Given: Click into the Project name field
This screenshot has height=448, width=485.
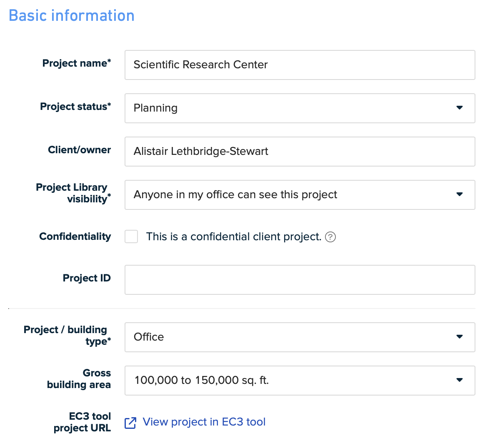Looking at the screenshot, I should coord(300,65).
